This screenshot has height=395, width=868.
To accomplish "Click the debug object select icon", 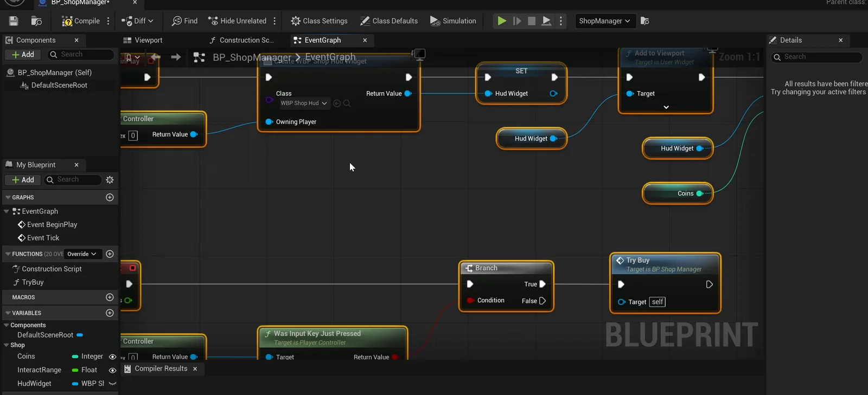I will (645, 21).
